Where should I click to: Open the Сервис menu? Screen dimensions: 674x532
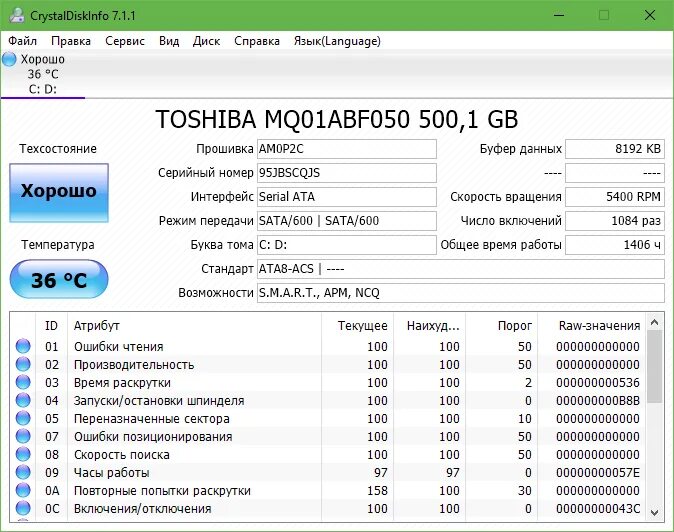pos(125,41)
